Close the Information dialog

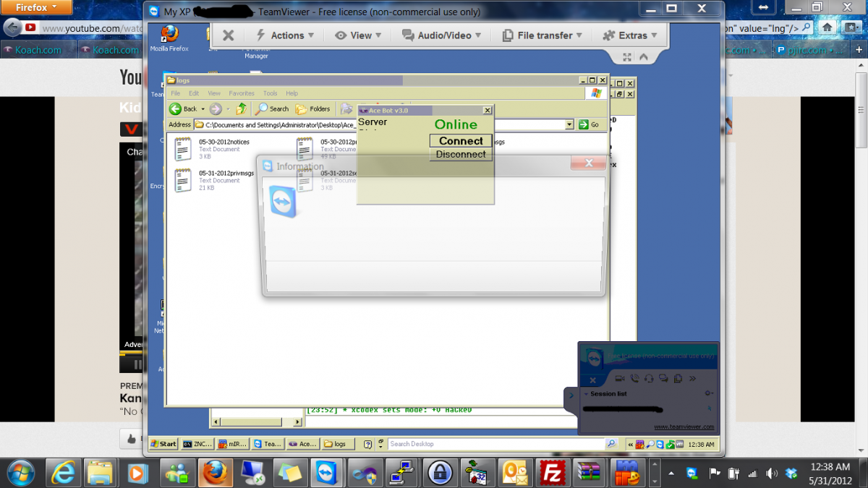click(x=588, y=163)
